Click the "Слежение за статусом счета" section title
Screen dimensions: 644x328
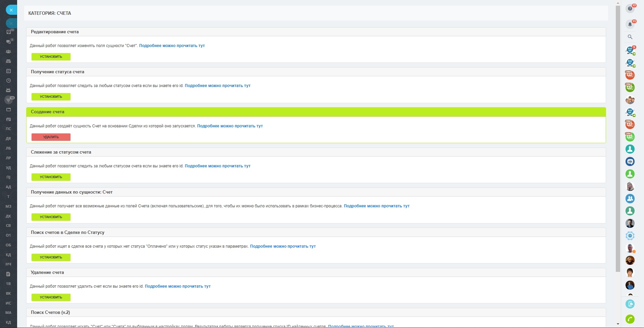point(61,152)
